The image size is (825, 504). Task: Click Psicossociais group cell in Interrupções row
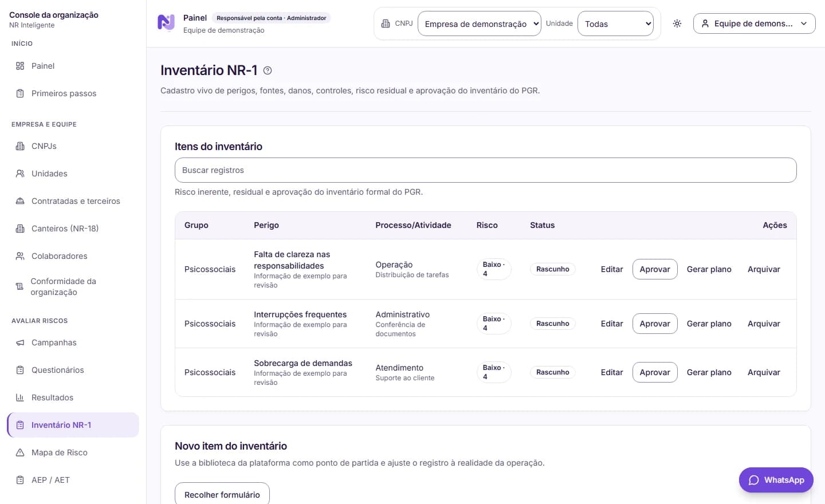pyautogui.click(x=210, y=324)
